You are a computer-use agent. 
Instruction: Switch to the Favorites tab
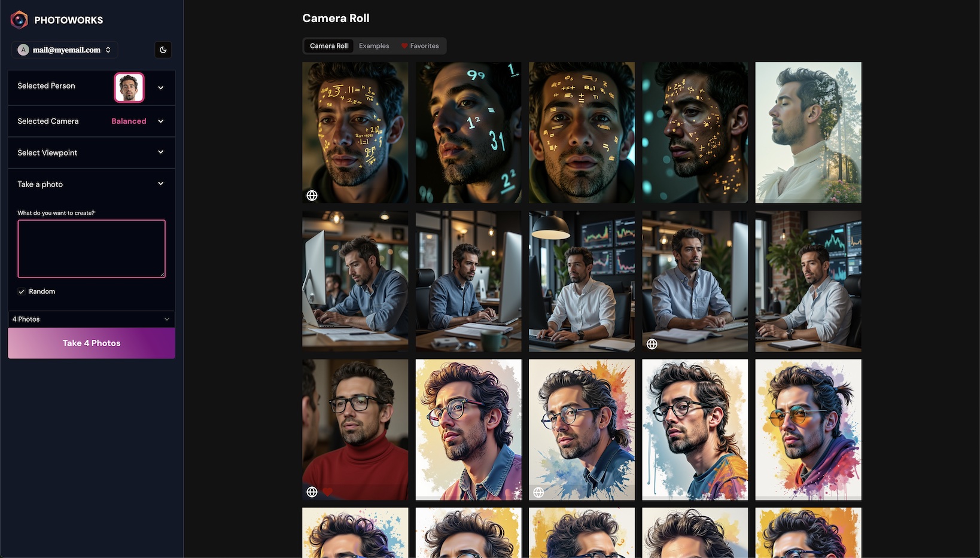[420, 46]
